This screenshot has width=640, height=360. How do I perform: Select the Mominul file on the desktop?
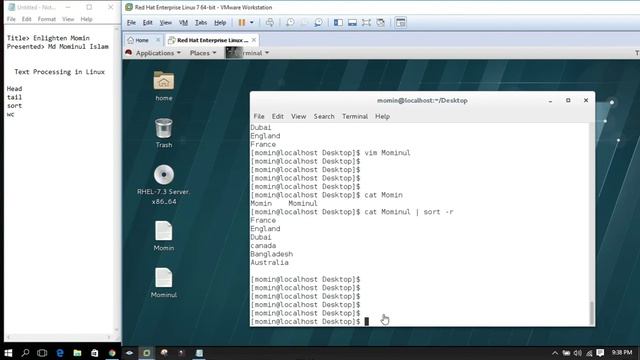[164, 283]
